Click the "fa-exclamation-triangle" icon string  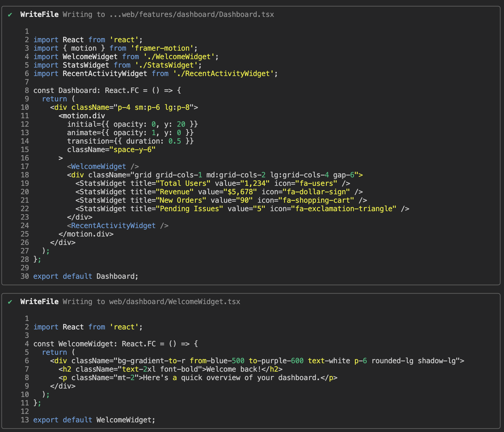[344, 209]
